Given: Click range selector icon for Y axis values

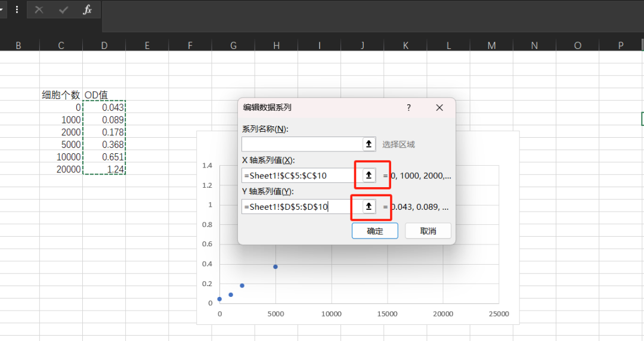Looking at the screenshot, I should click(x=369, y=206).
